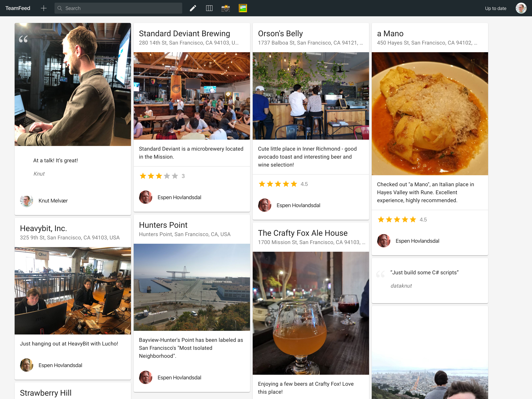The width and height of the screenshot is (532, 399).
Task: Open the Orson's Belly card title
Action: [280, 33]
